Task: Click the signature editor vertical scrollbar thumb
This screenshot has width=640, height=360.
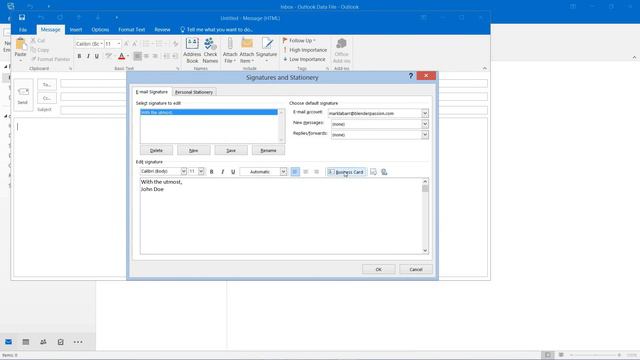Action: tap(425, 189)
